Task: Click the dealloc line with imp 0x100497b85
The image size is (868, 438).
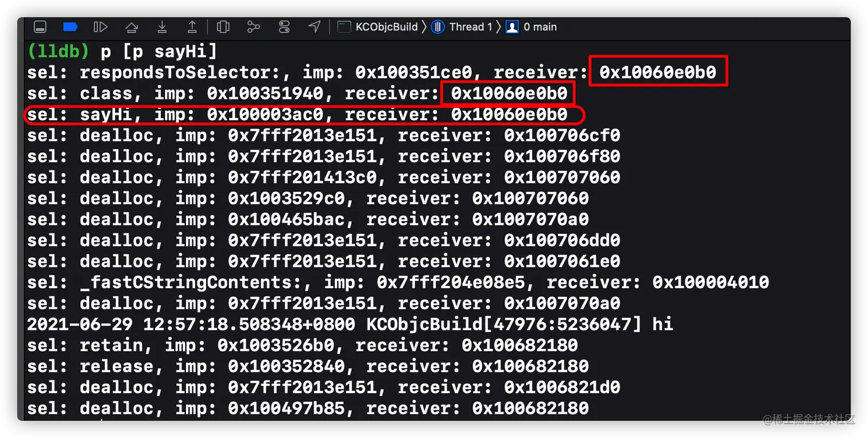Action: 308,408
